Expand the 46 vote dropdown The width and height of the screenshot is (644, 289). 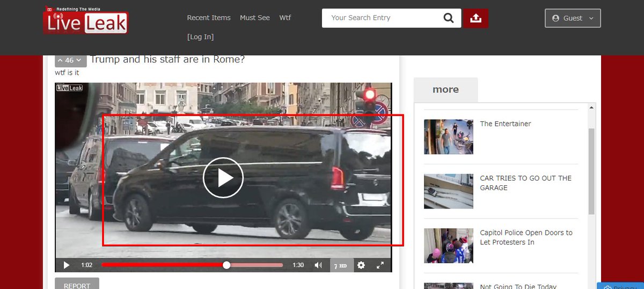click(x=70, y=60)
